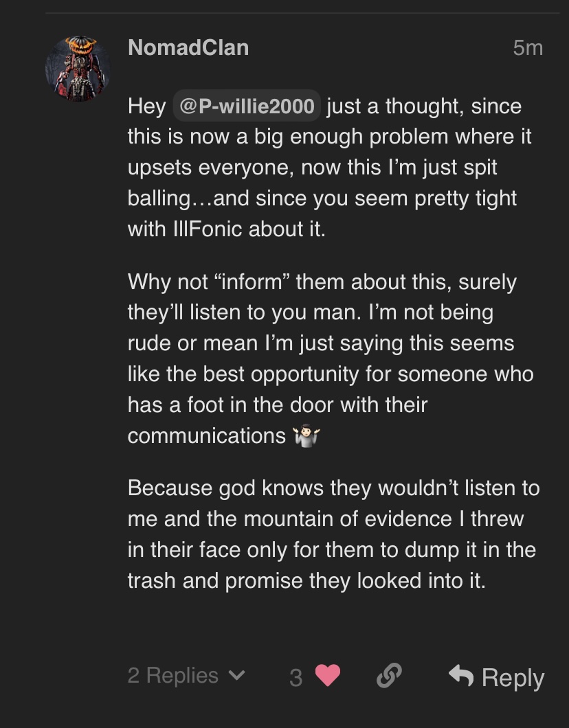Click the curved Reply arrow icon
Image resolution: width=569 pixels, height=728 pixels.
click(461, 676)
